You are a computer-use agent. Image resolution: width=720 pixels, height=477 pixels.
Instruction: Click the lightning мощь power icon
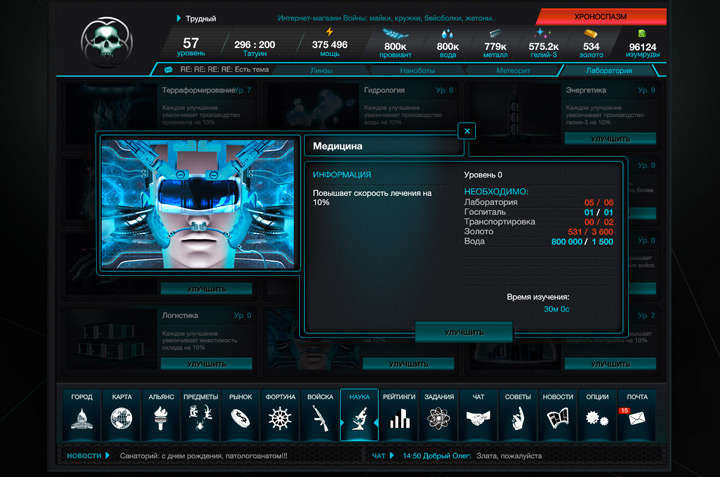(330, 31)
